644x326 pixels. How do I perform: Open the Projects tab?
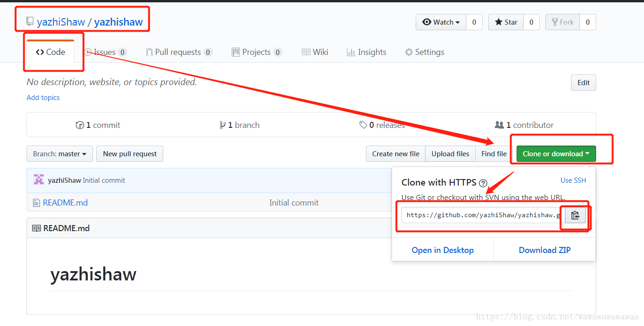pos(257,52)
